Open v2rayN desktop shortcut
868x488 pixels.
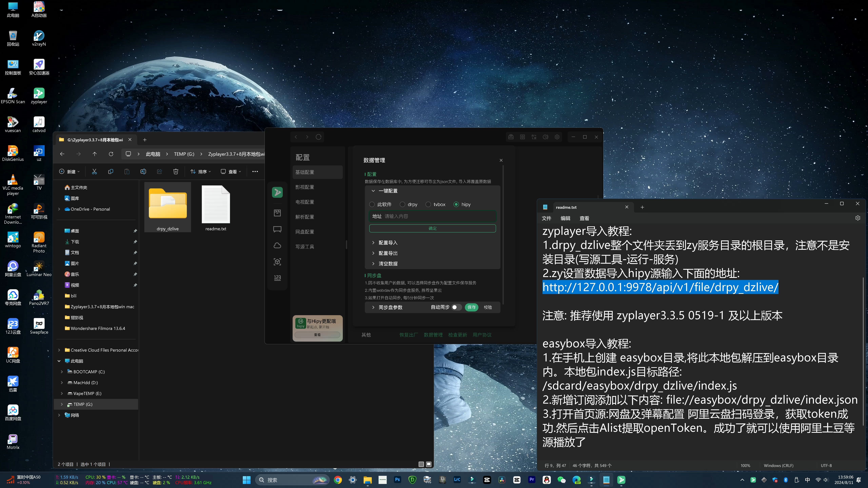[39, 38]
